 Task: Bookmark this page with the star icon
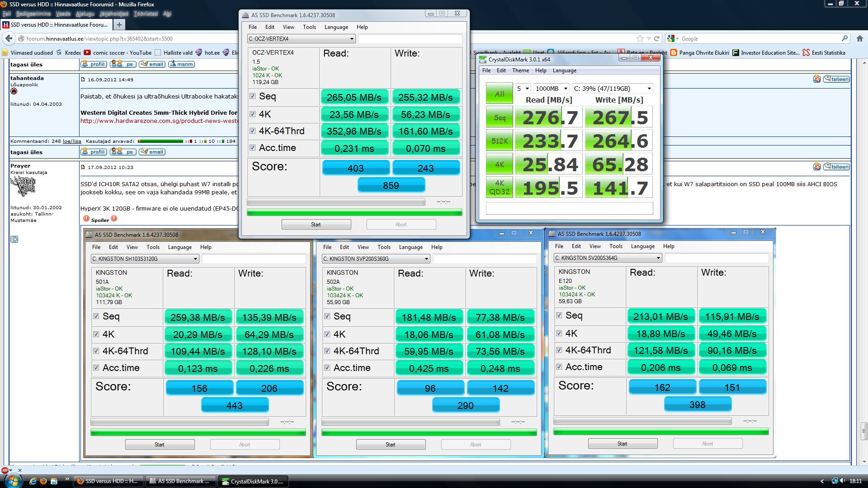640,39
